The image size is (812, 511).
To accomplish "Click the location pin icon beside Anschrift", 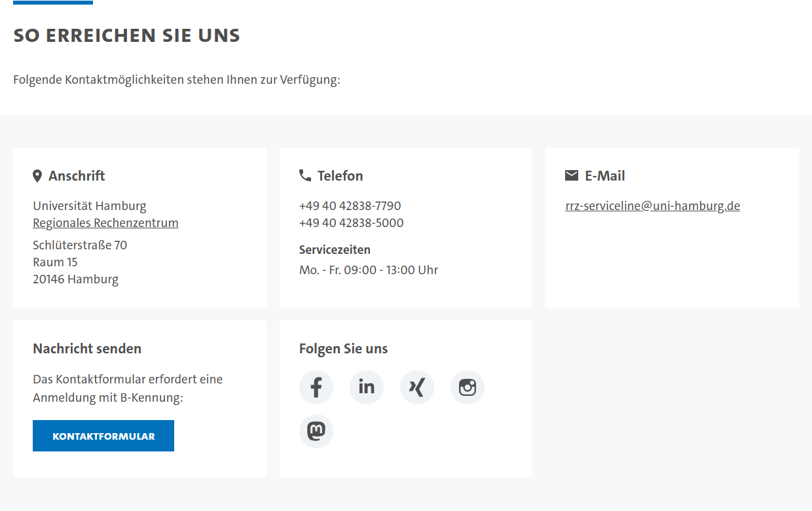I will pos(37,176).
